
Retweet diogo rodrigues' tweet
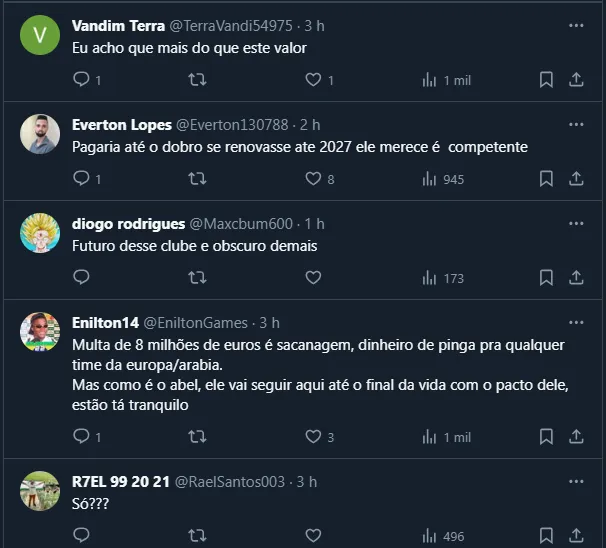click(197, 277)
